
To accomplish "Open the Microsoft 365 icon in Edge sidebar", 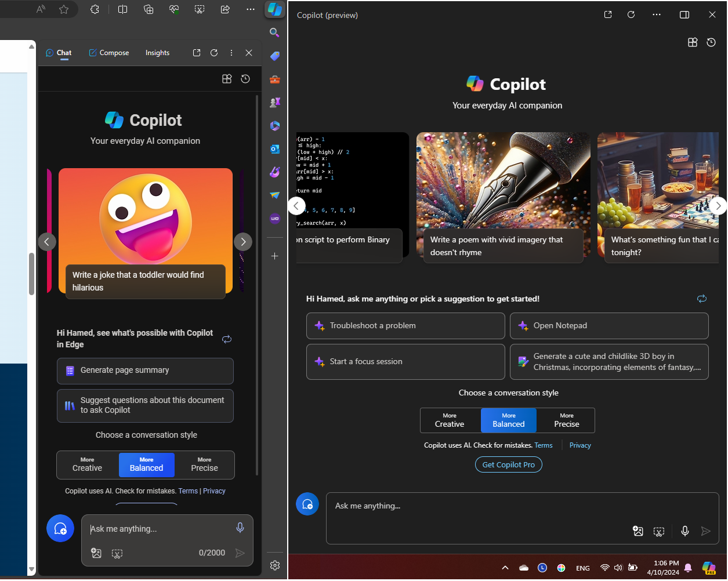I will coord(275,125).
